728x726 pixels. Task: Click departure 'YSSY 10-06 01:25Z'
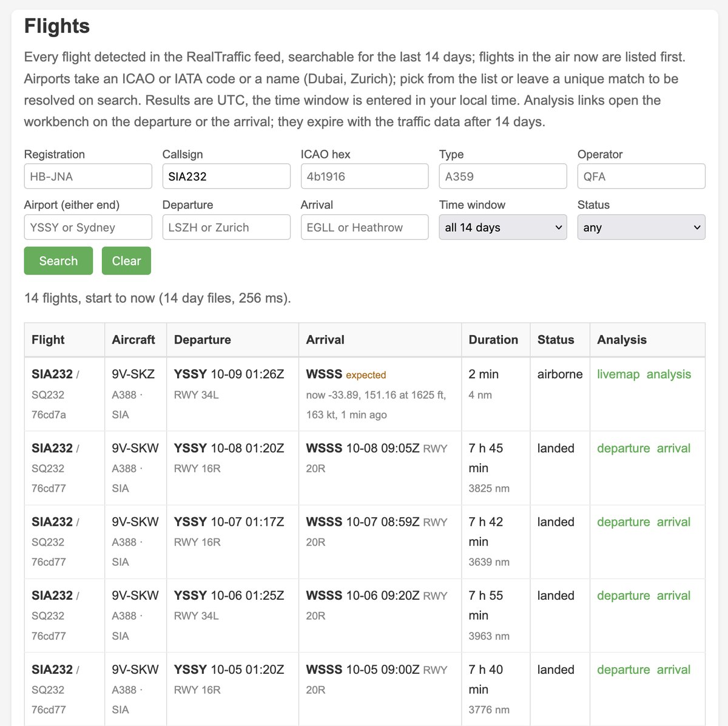click(229, 595)
